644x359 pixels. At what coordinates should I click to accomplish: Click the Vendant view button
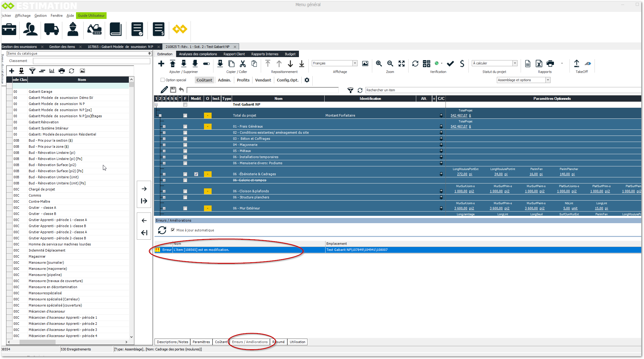point(263,80)
